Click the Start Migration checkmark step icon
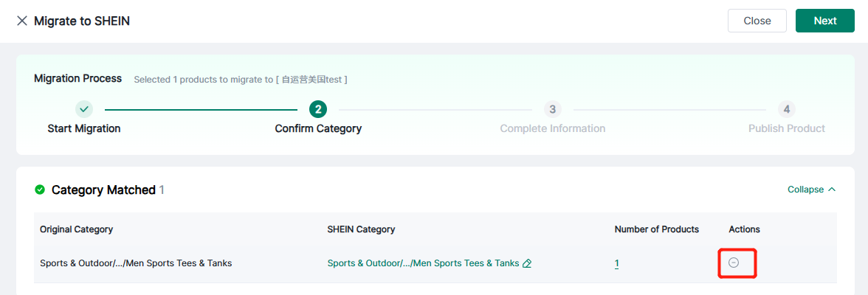 tap(84, 109)
